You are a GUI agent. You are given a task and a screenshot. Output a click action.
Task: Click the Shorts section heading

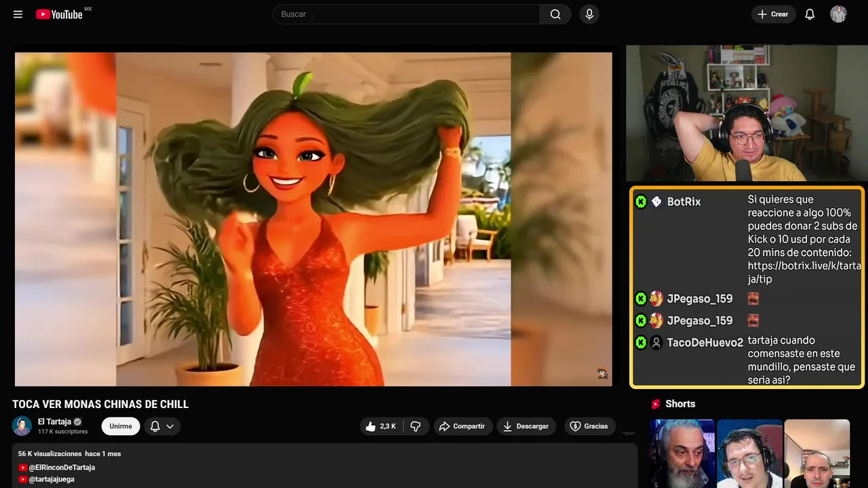coord(680,404)
